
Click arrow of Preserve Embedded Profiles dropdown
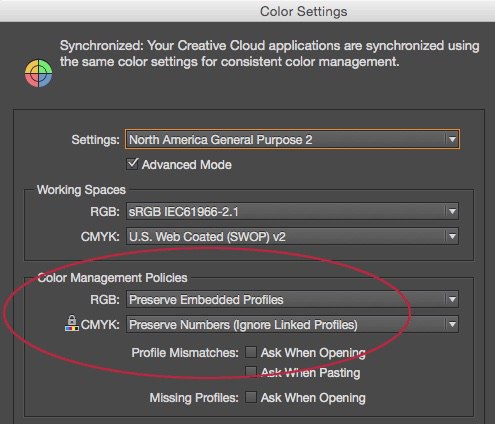(452, 299)
